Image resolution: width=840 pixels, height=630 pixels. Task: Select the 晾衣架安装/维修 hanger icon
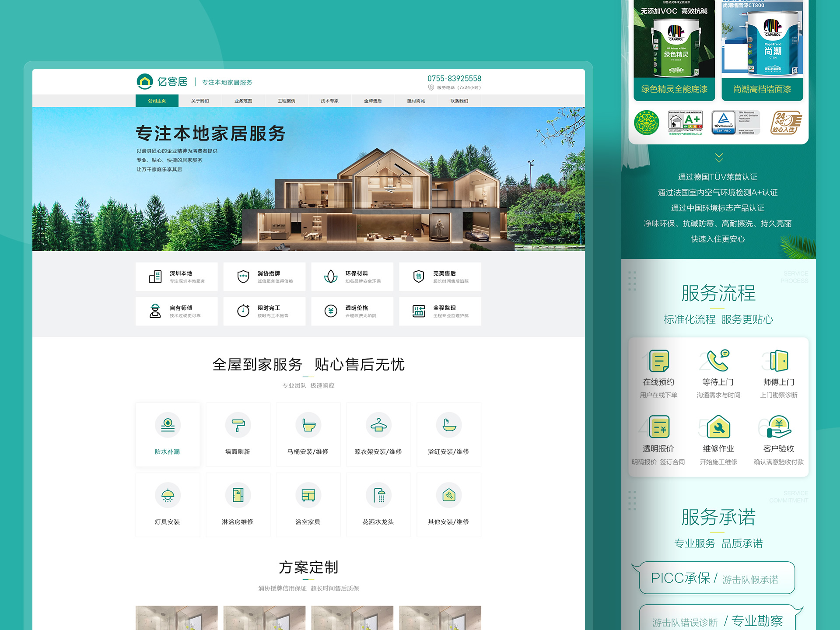[x=378, y=425]
